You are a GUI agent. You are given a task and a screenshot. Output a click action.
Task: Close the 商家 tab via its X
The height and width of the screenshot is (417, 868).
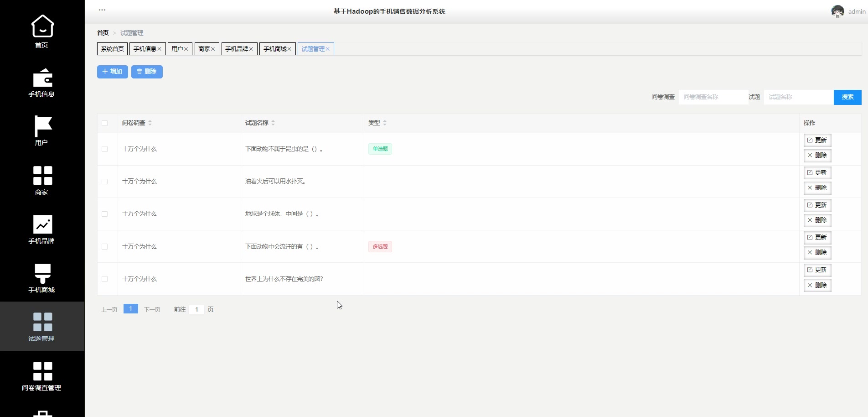pos(213,49)
